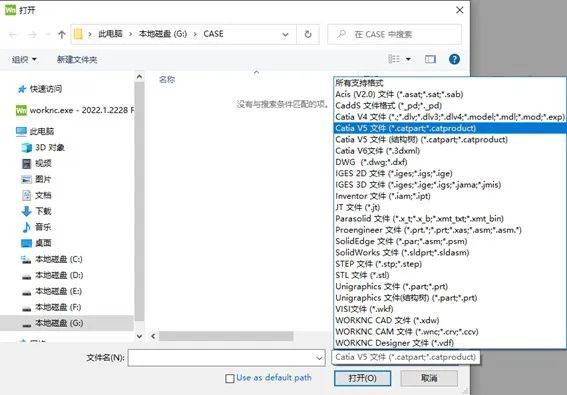Refresh the CASE folder view
The width and height of the screenshot is (567, 395).
[308, 34]
